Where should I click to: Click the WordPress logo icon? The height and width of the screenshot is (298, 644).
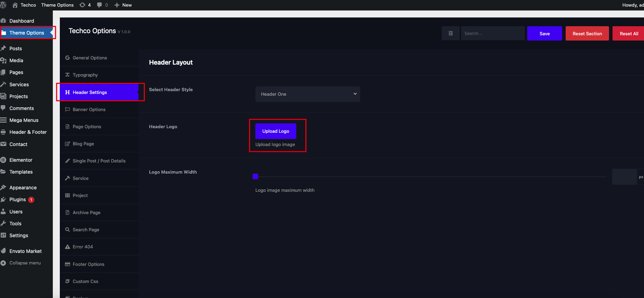point(3,5)
